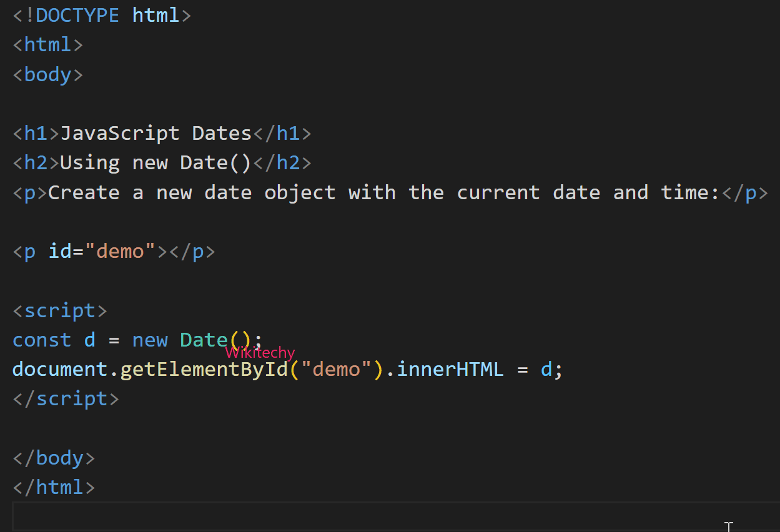Click the variable d declaration
780x532 pixels.
pyautogui.click(x=89, y=340)
